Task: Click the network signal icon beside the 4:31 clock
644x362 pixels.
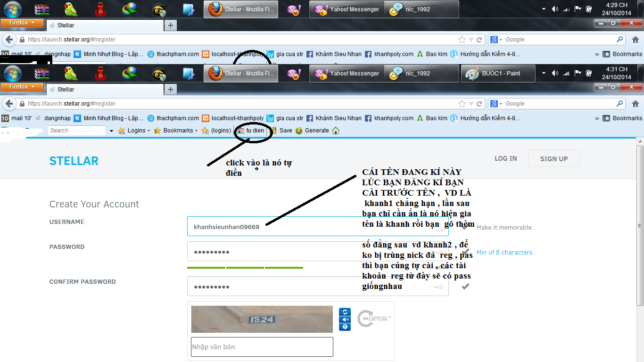Action: (567, 74)
